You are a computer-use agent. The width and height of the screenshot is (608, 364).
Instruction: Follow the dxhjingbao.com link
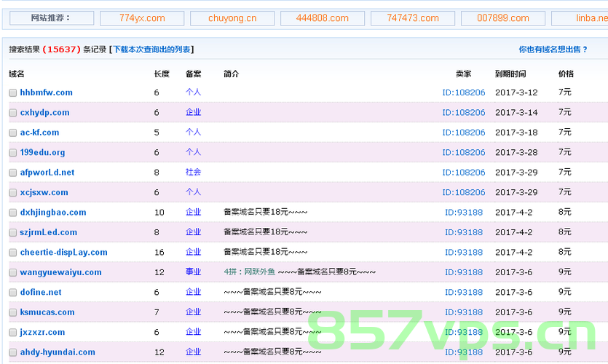tap(53, 213)
